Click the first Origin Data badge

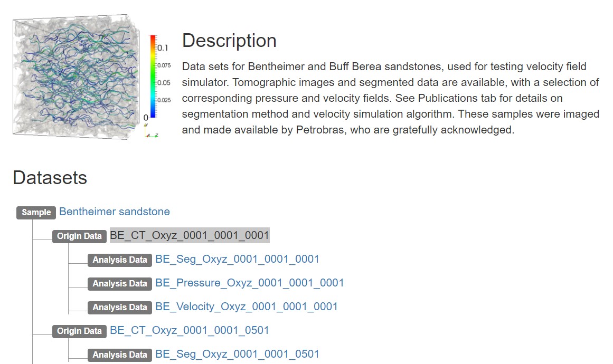(x=79, y=236)
